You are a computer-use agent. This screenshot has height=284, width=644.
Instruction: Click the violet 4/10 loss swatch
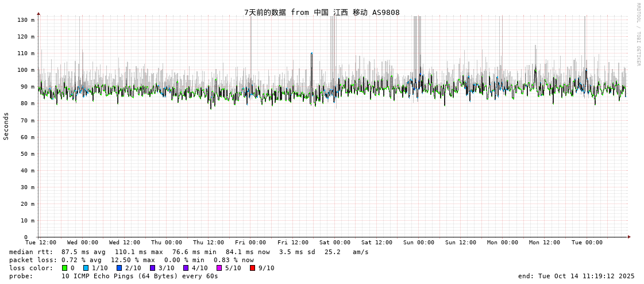(x=186, y=268)
